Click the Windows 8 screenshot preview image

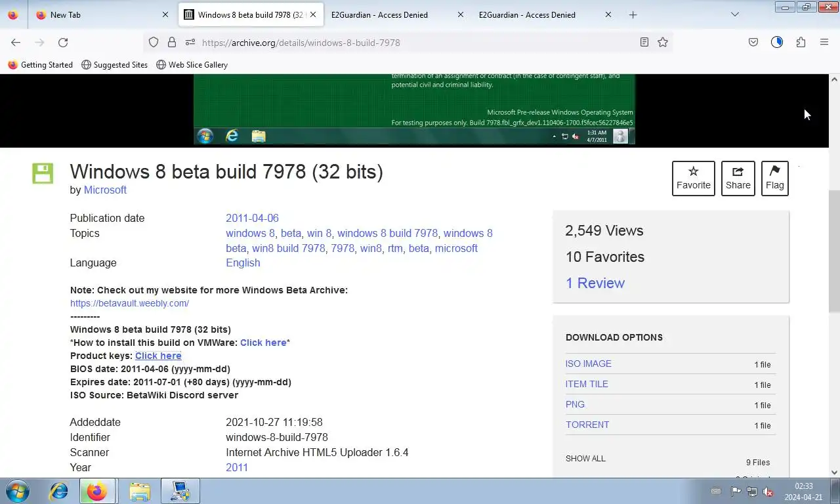point(414,109)
